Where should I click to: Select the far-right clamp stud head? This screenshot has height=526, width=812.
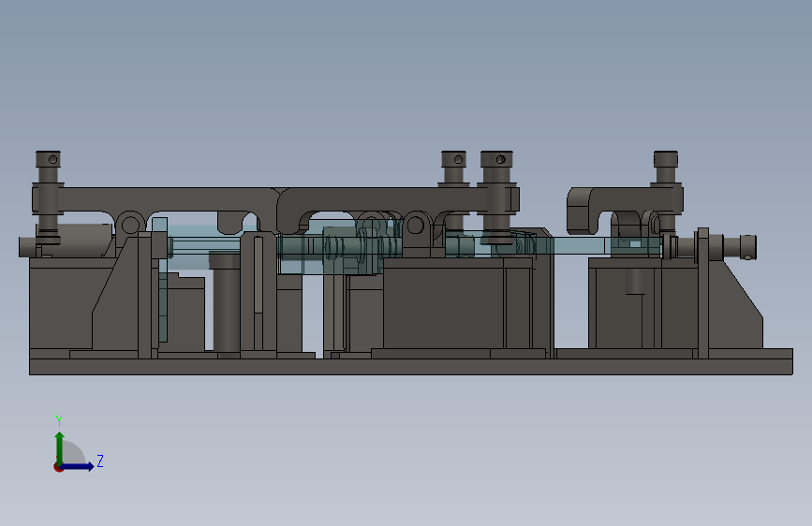666,159
